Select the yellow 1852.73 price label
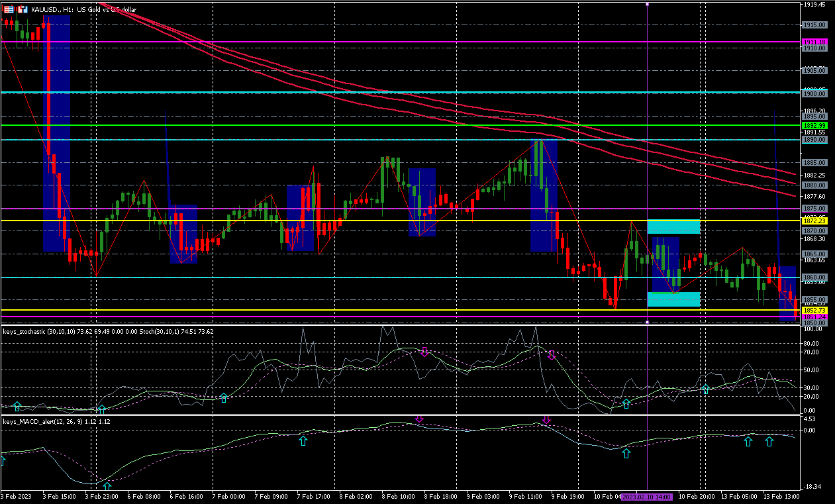This screenshot has height=504, width=835. click(x=814, y=310)
